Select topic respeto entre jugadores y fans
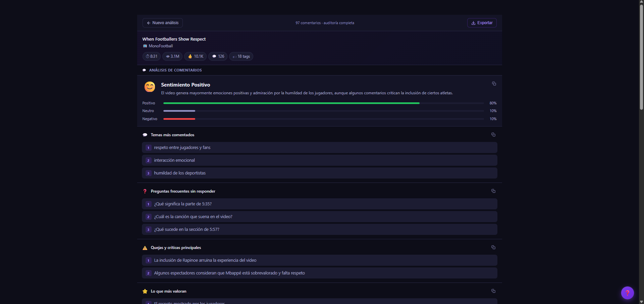Viewport: 644px width, 304px height. (x=319, y=148)
